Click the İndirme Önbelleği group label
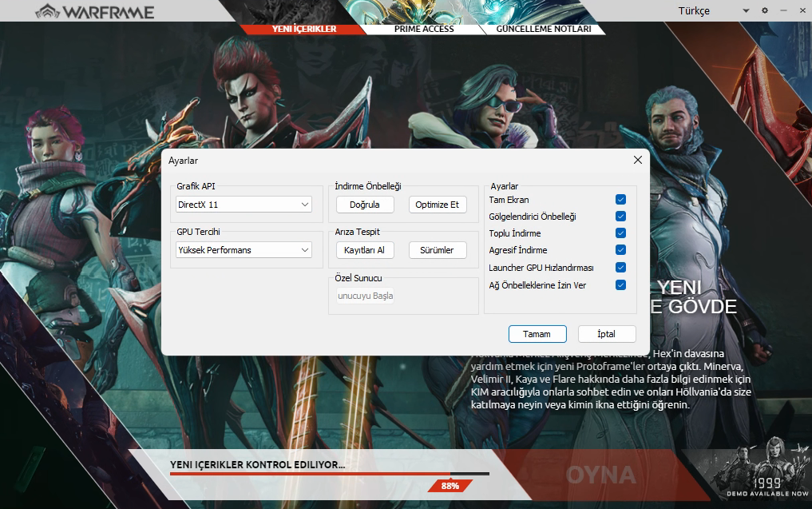Viewport: 812px width, 509px height. click(368, 186)
